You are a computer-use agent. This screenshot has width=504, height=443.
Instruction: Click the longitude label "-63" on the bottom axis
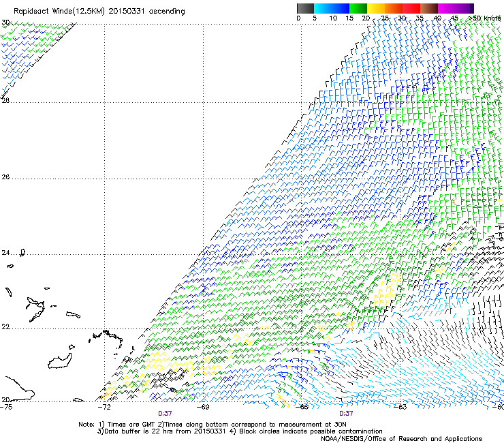[400, 407]
